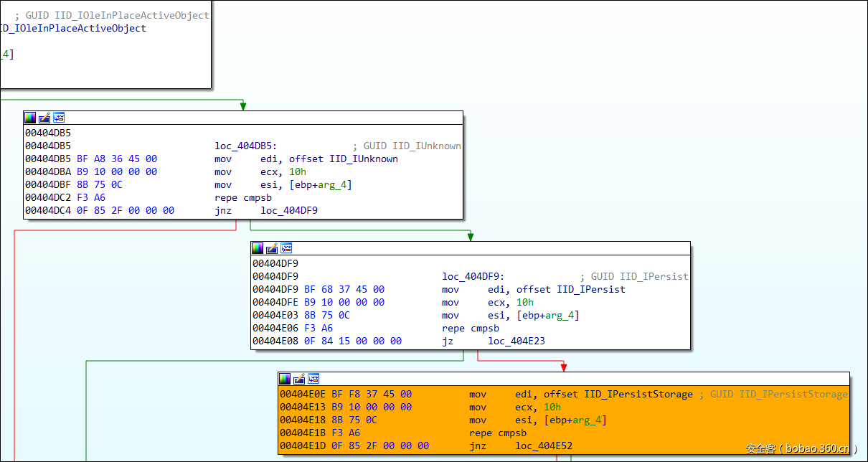Select the loc_404E23 target in the jz instruction

[x=516, y=341]
